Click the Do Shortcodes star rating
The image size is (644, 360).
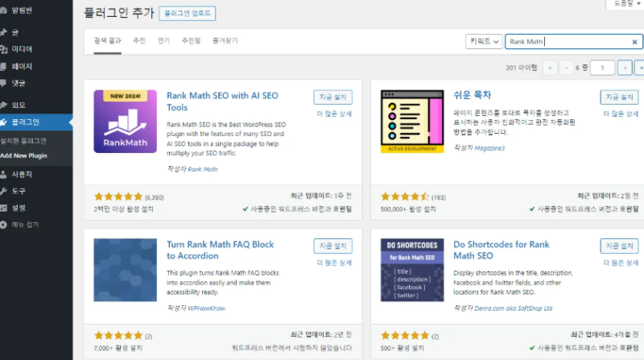pyautogui.click(x=405, y=335)
